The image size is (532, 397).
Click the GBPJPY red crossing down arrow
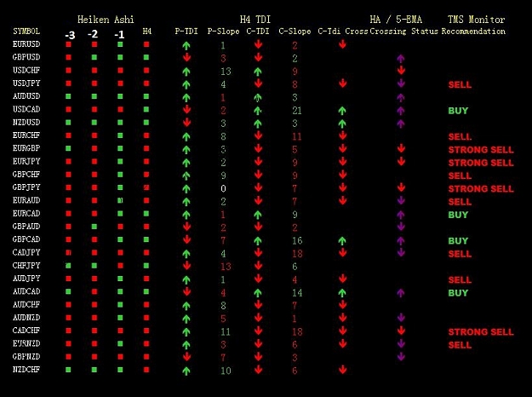(401, 187)
